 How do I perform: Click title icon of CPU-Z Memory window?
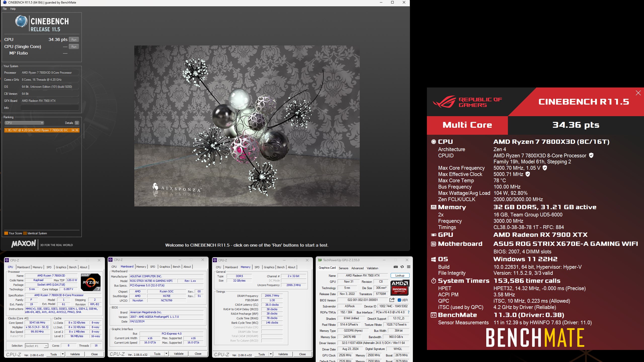click(x=215, y=260)
